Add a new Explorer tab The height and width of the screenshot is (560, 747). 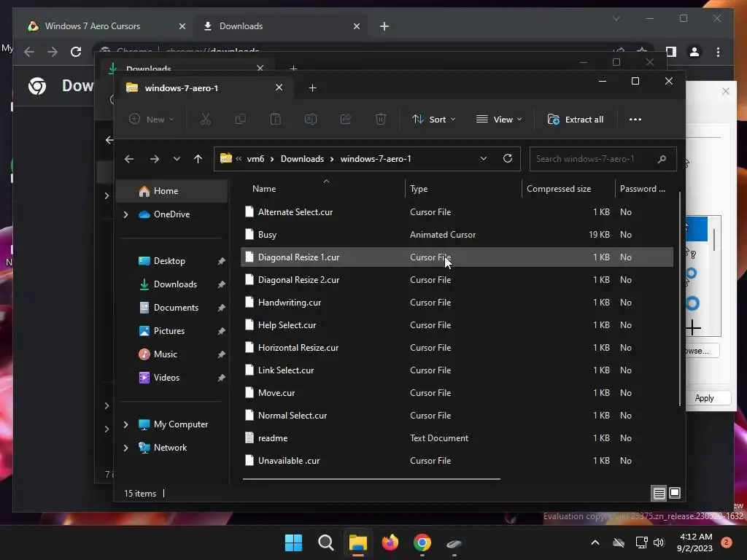(x=312, y=88)
